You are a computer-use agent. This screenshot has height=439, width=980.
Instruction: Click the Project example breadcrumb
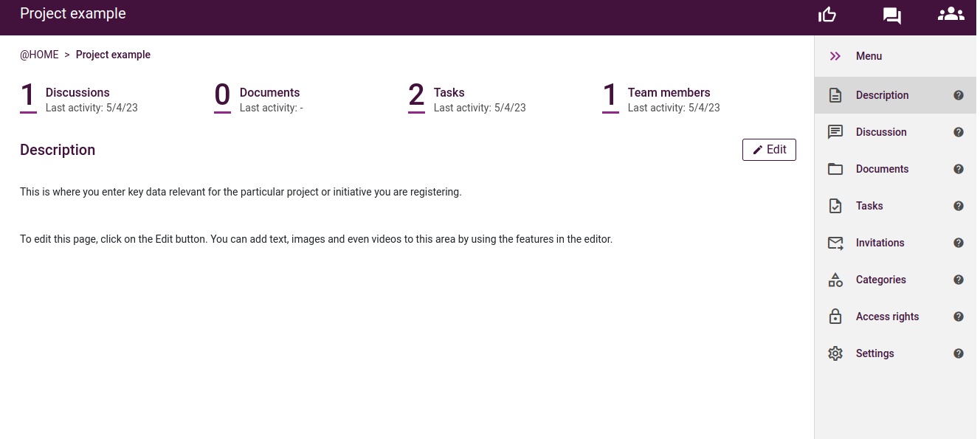[x=113, y=55]
